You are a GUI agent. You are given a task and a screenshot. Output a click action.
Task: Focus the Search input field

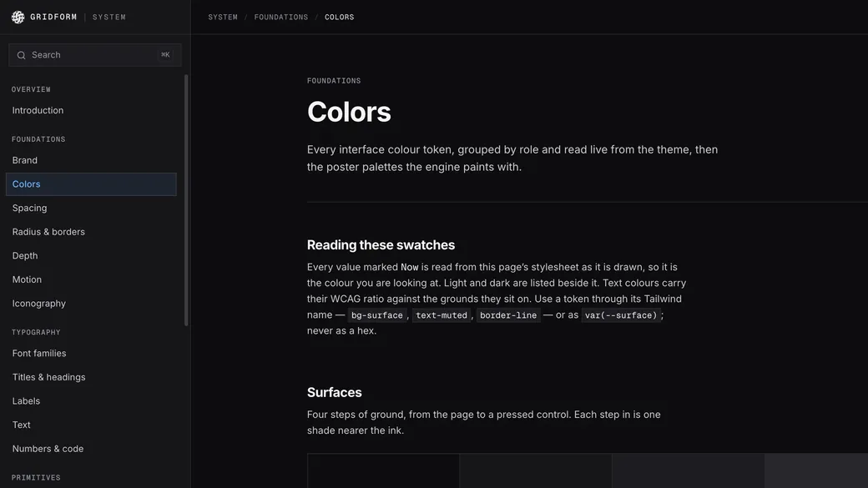pyautogui.click(x=94, y=55)
